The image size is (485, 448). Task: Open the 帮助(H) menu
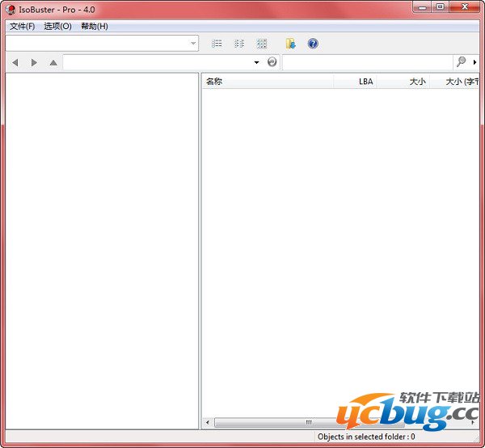94,26
